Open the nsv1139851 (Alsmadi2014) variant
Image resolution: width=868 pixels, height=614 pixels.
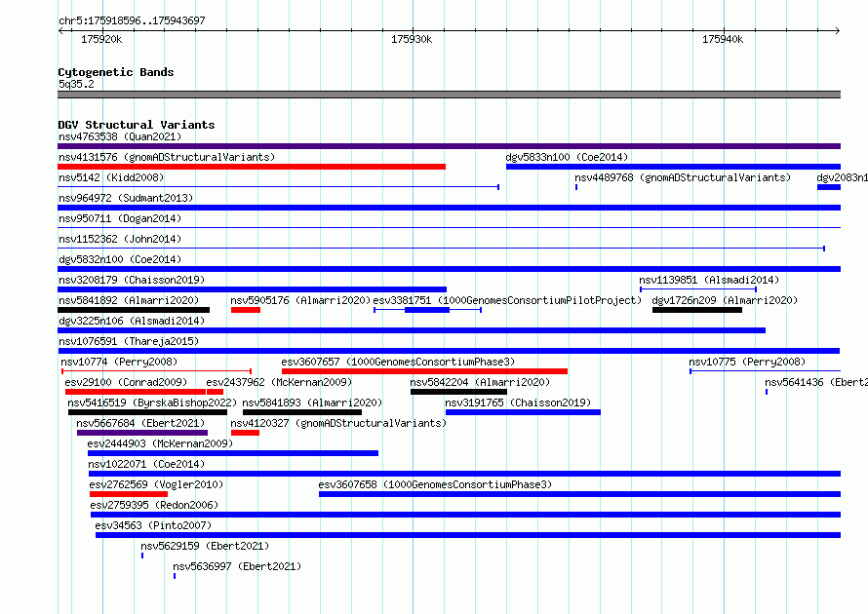tap(698, 289)
